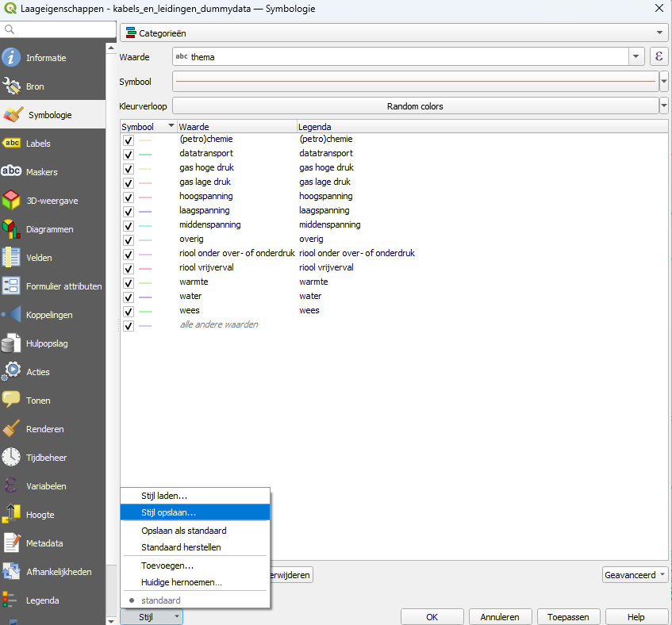Click the QGIS logo in title bar

pyautogui.click(x=10, y=8)
